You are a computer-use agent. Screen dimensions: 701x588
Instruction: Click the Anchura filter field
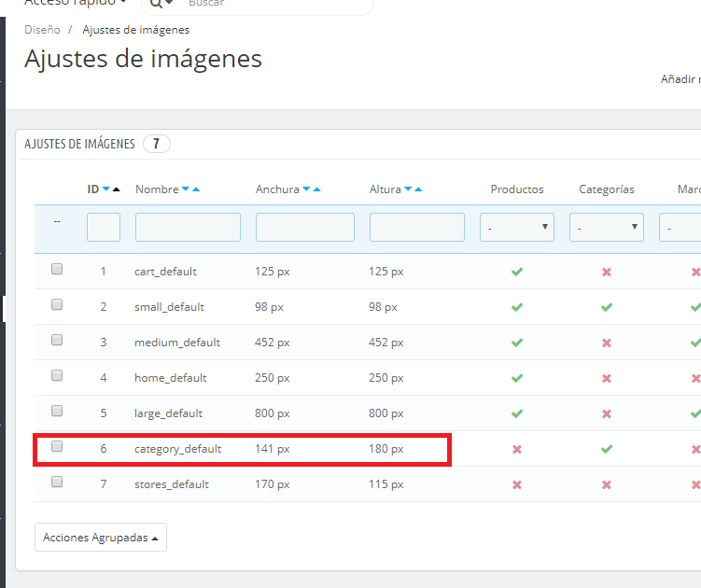(305, 227)
